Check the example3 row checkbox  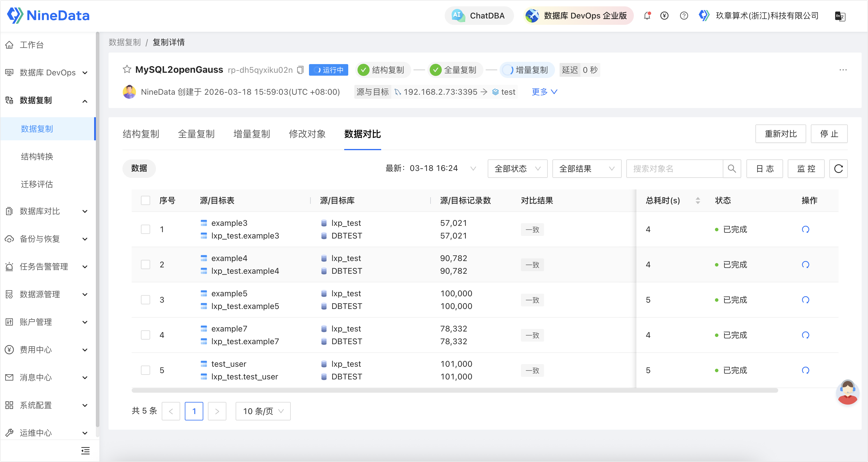(145, 229)
